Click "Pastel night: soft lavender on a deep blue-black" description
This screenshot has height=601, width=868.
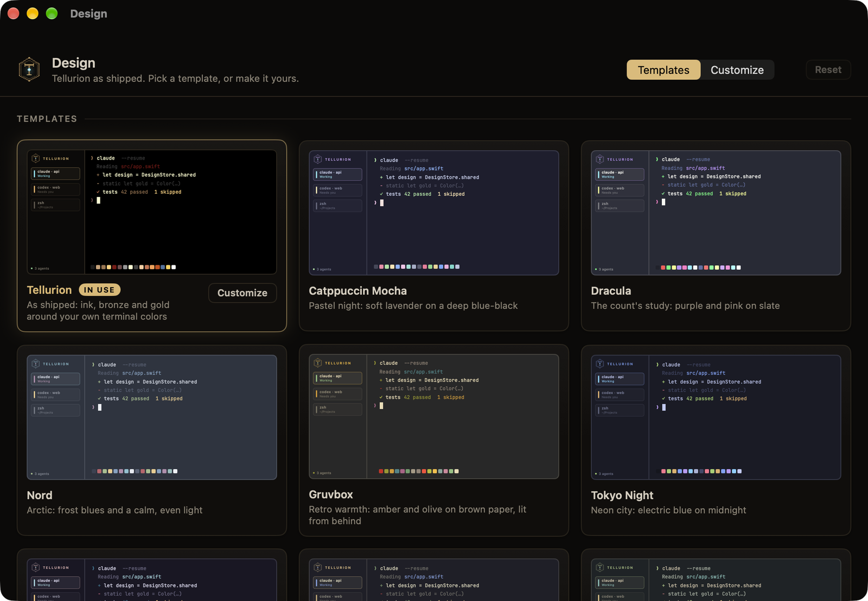click(413, 306)
